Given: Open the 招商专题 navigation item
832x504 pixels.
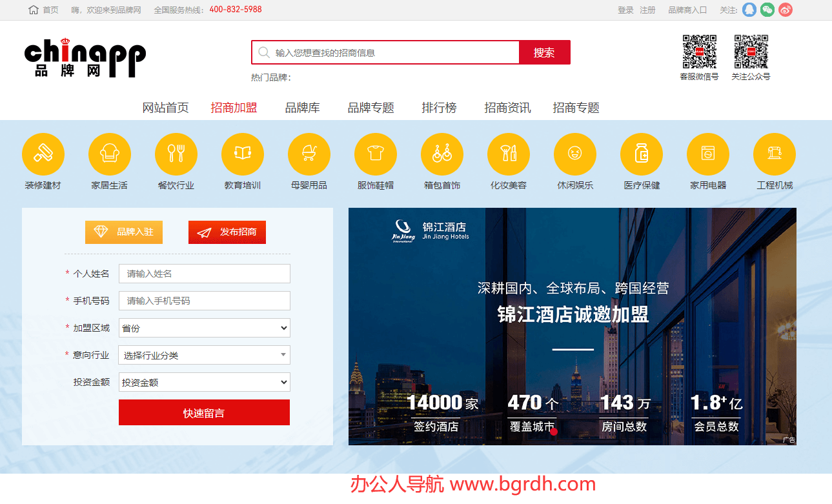Looking at the screenshot, I should (x=576, y=108).
